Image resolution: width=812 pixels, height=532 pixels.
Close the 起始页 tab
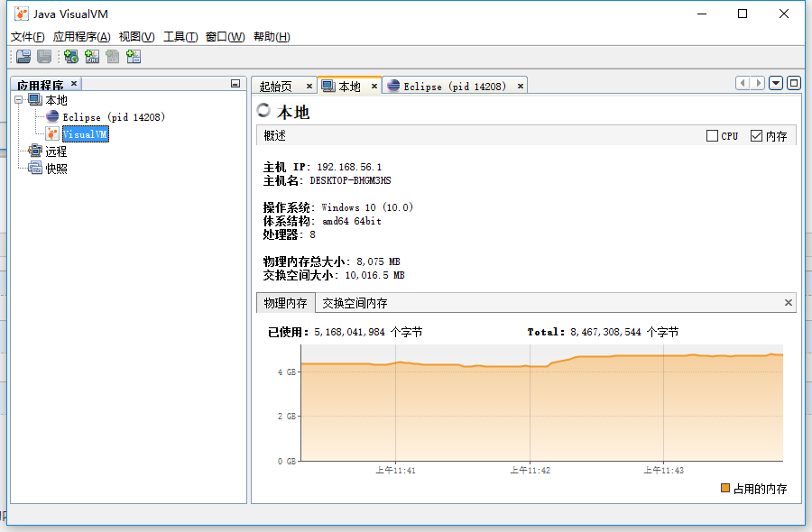(x=309, y=86)
